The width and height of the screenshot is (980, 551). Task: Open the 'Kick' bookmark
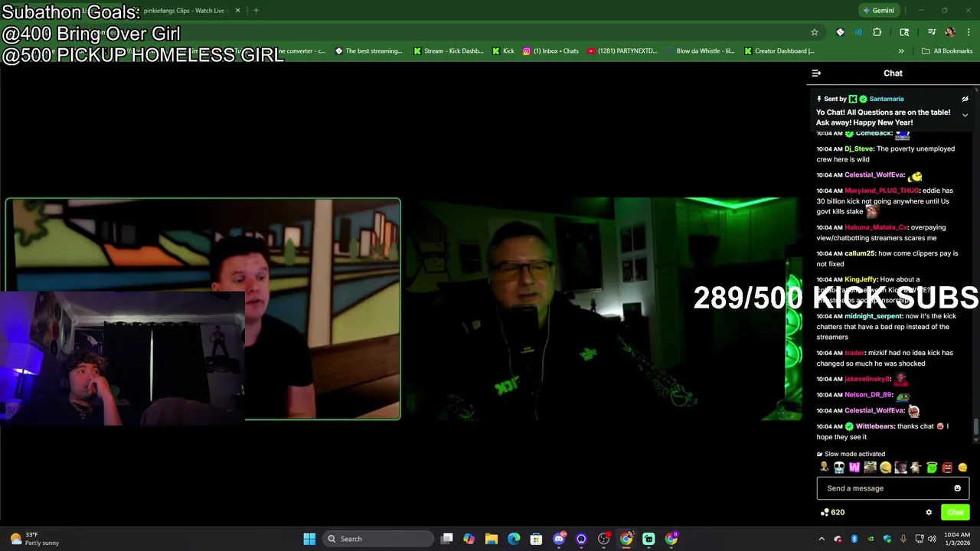click(503, 51)
